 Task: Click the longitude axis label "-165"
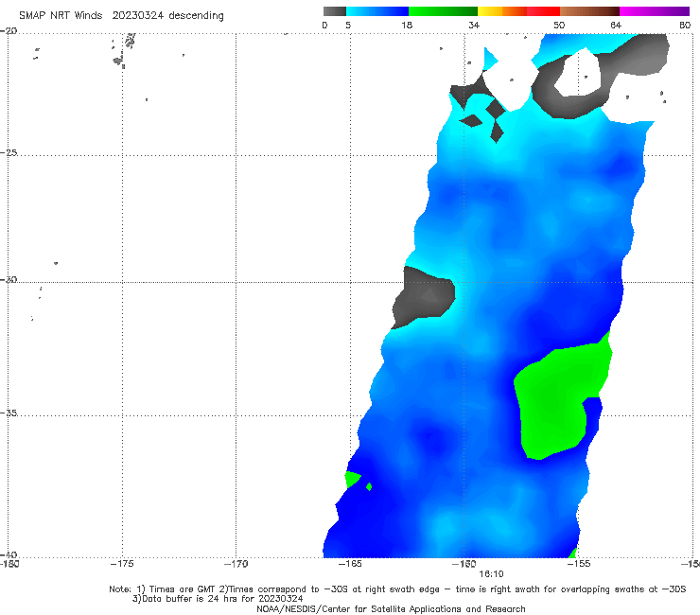[350, 564]
